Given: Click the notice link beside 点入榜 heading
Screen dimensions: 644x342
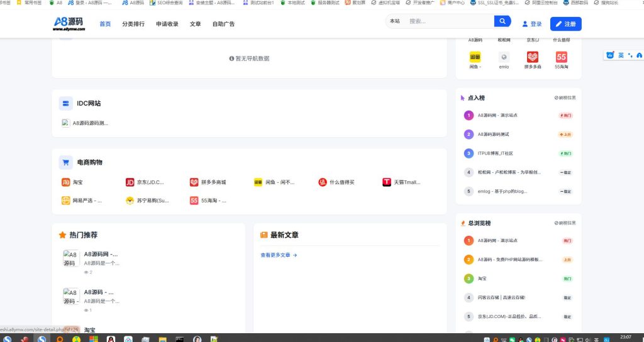Looking at the screenshot, I should click(x=565, y=97).
